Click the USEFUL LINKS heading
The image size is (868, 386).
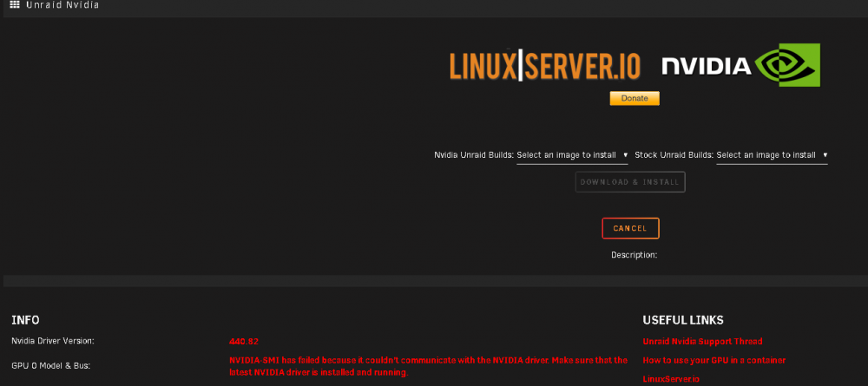click(x=683, y=320)
